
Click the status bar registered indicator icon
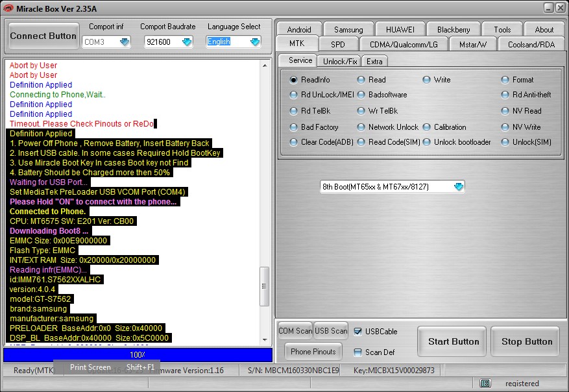485,384
